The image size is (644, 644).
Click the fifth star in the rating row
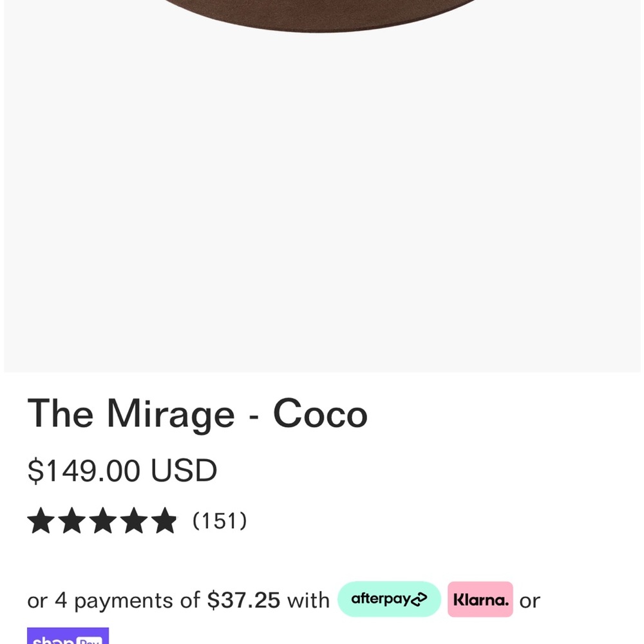165,520
